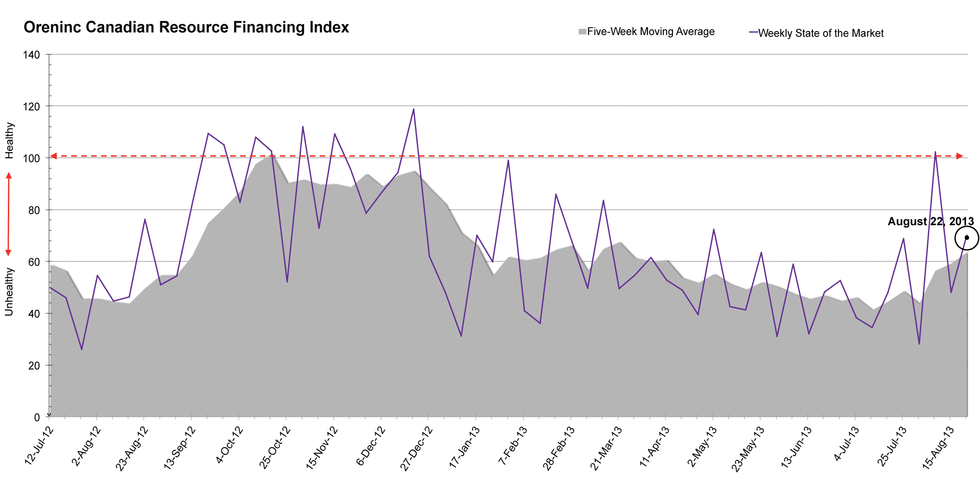Click the y-axis value 60
980x498 pixels.
point(34,262)
